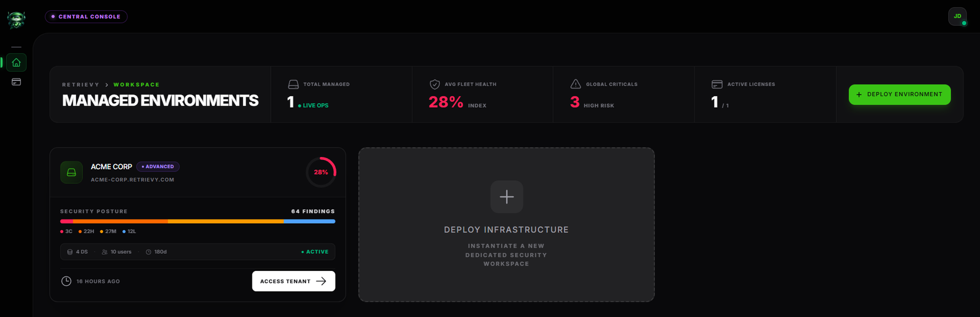Click the plus icon in Deploy Infrastructure
The image size is (980, 317).
tap(507, 197)
